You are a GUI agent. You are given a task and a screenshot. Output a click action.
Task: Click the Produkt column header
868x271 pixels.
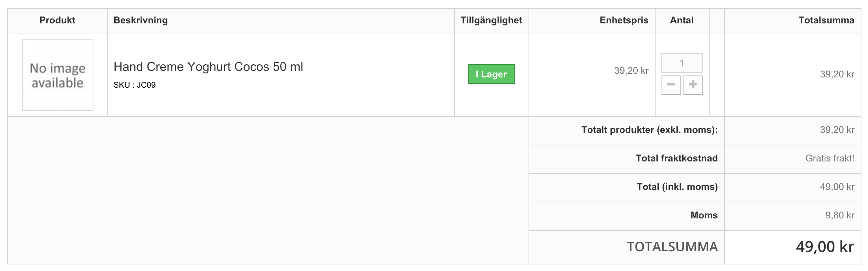click(57, 20)
